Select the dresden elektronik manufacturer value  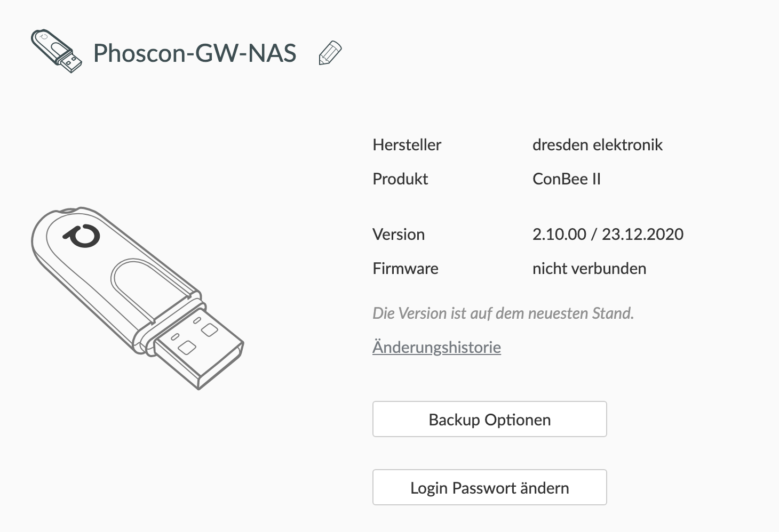click(x=597, y=145)
